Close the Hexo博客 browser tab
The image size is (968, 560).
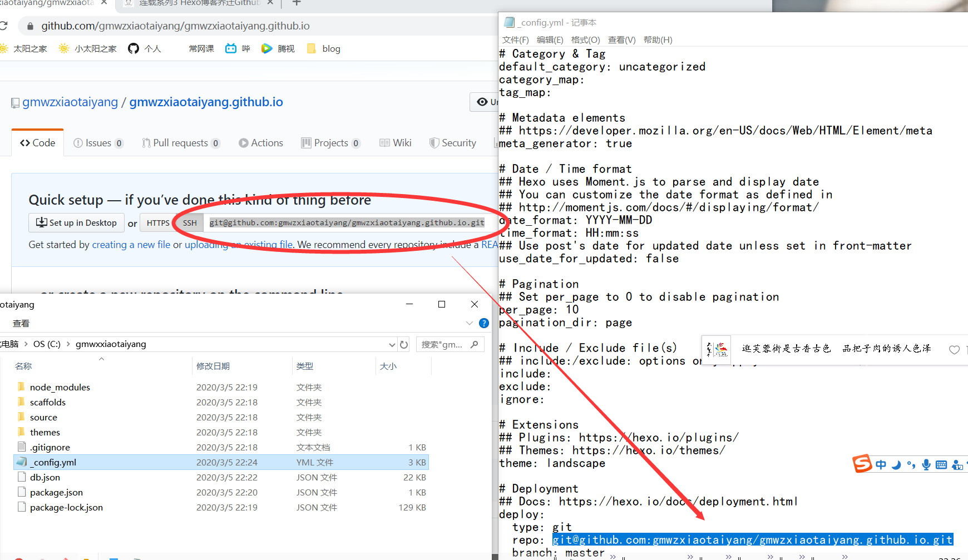click(x=270, y=3)
